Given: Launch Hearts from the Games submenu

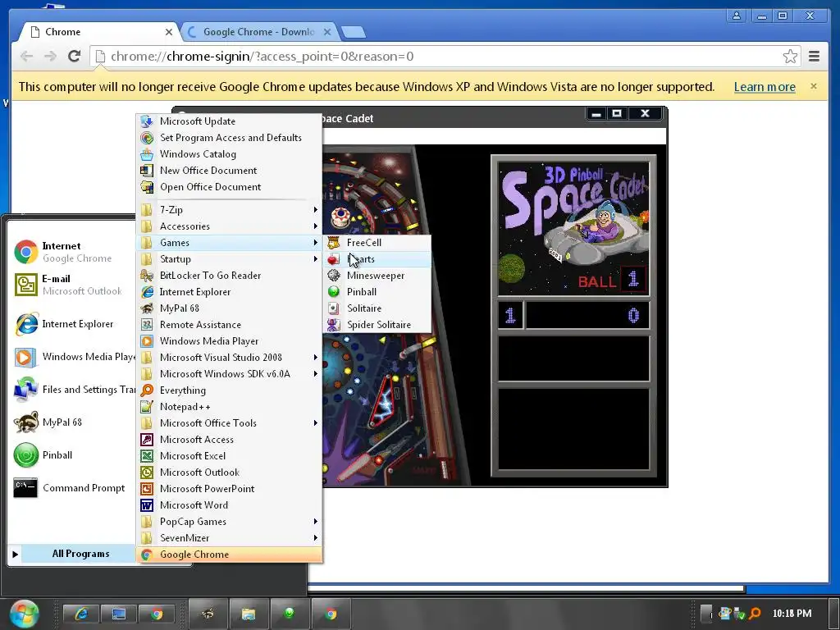Looking at the screenshot, I should (377, 259).
